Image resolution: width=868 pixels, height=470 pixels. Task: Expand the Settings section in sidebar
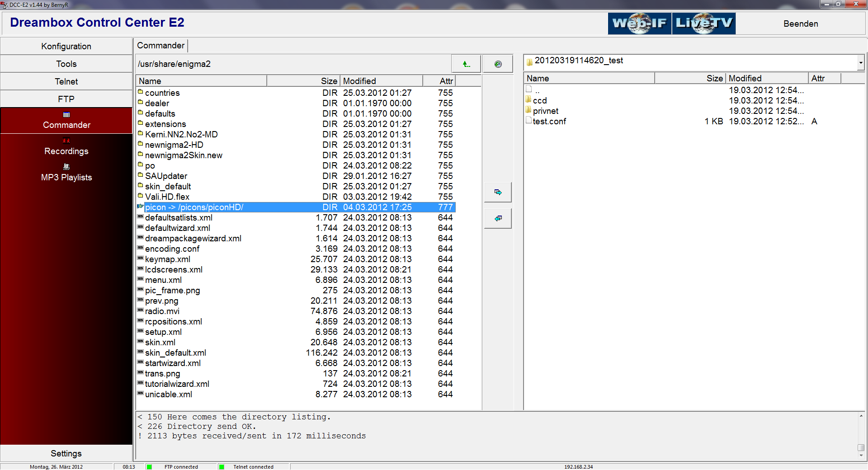[66, 453]
